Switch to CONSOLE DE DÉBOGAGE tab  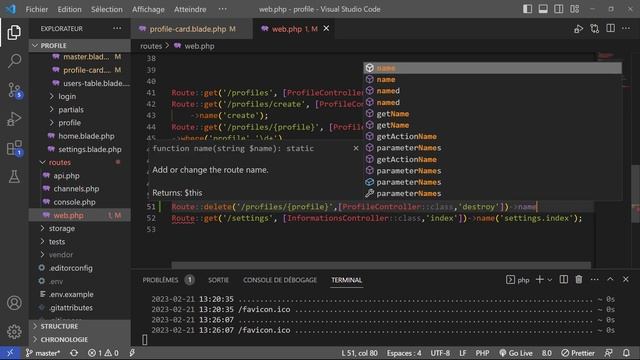(280, 280)
